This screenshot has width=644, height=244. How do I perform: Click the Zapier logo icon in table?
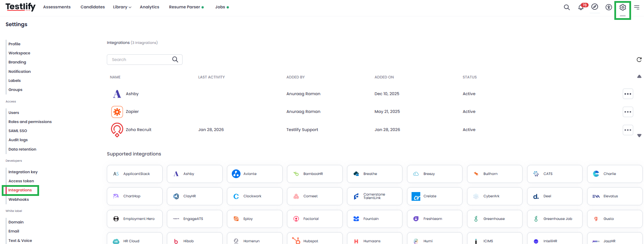117,112
